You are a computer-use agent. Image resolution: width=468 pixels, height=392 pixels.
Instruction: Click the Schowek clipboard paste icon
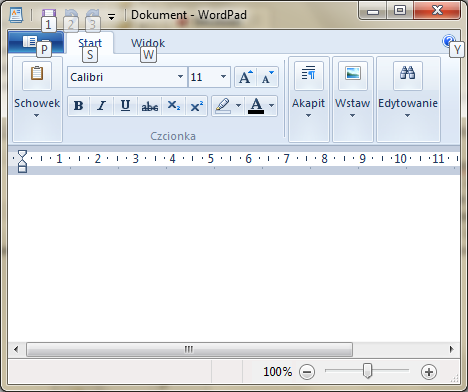[37, 76]
